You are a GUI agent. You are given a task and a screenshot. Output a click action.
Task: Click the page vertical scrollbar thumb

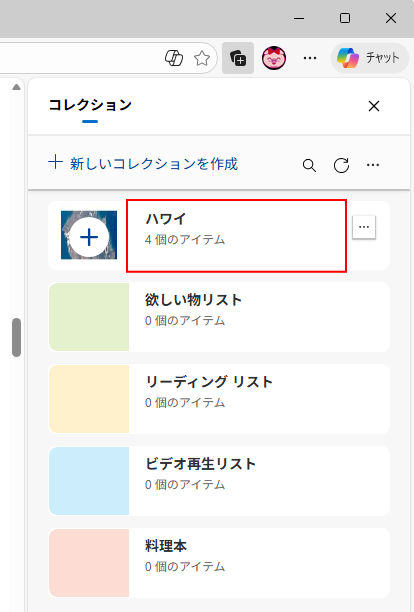pyautogui.click(x=16, y=337)
